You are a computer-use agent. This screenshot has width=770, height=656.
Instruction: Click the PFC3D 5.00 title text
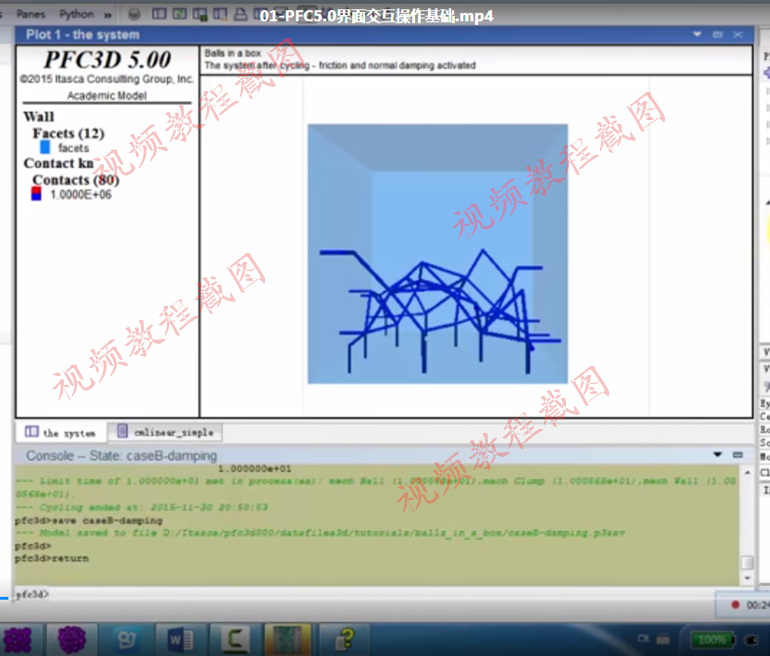tap(107, 60)
